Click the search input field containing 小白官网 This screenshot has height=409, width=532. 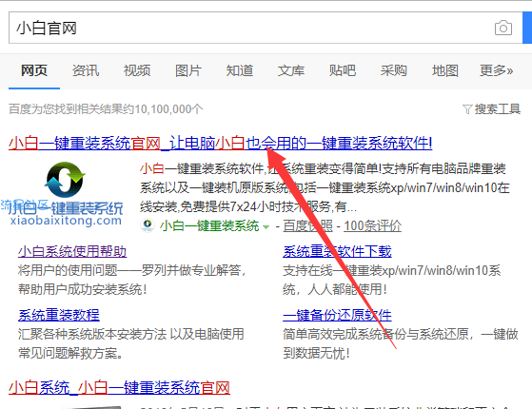pos(266,28)
